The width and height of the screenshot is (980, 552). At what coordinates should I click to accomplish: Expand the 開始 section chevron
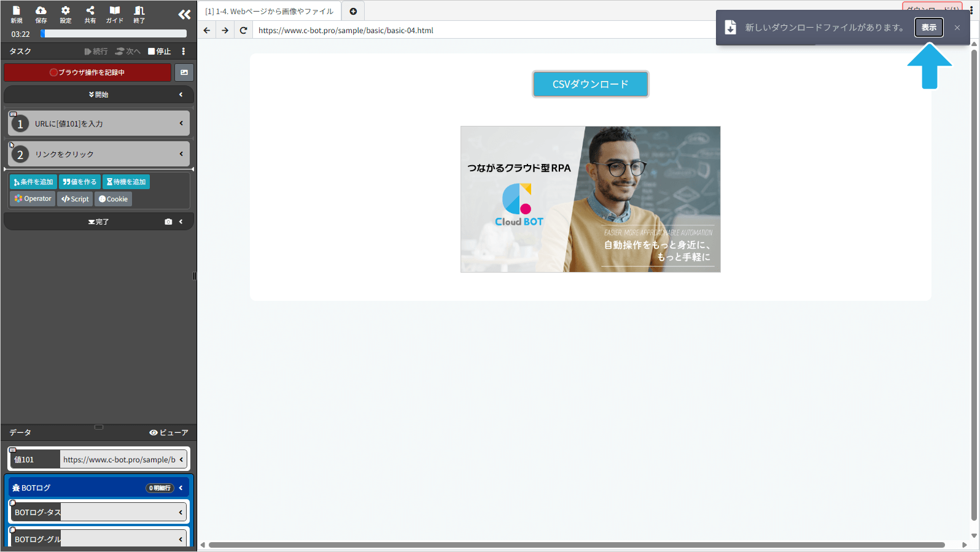coord(181,95)
